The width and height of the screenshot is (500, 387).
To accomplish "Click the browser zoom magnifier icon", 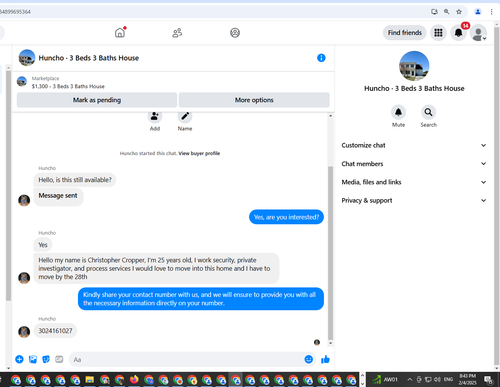I will (x=447, y=12).
